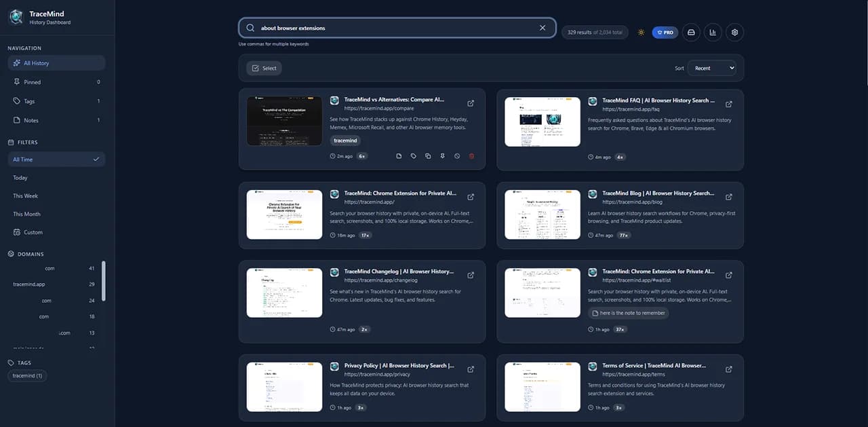This screenshot has height=427, width=868.
Task: Open external link for TraceMind Blog card
Action: click(x=729, y=197)
